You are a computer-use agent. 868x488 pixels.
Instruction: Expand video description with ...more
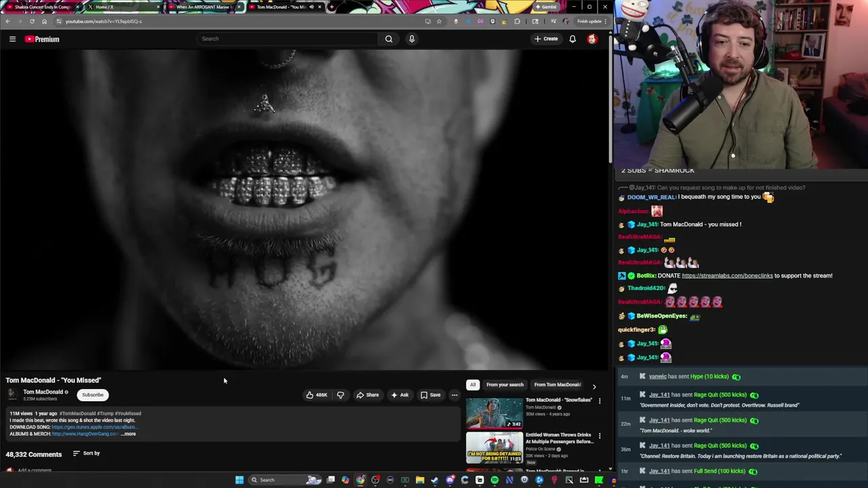pyautogui.click(x=128, y=434)
